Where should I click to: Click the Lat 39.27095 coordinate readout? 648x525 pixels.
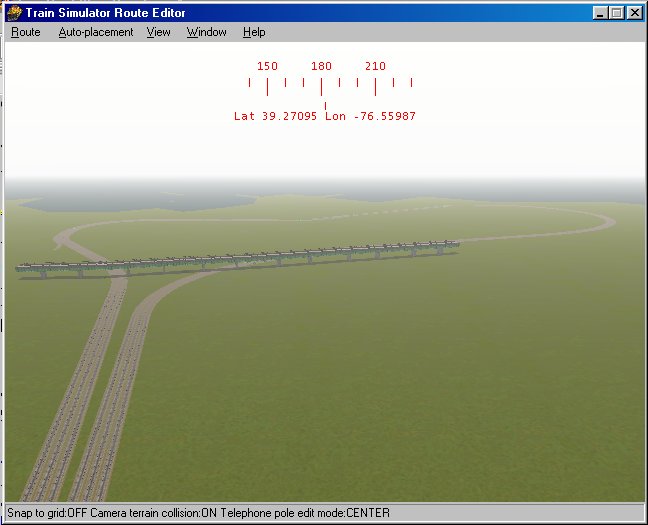pyautogui.click(x=276, y=116)
